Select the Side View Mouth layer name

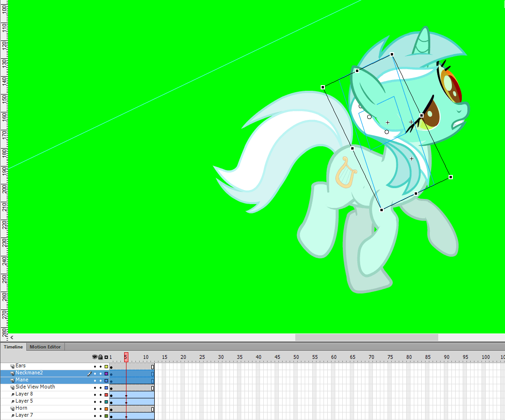tap(35, 387)
